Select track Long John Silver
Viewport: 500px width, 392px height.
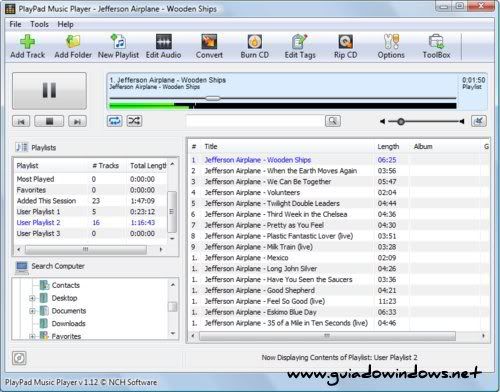pos(338,269)
